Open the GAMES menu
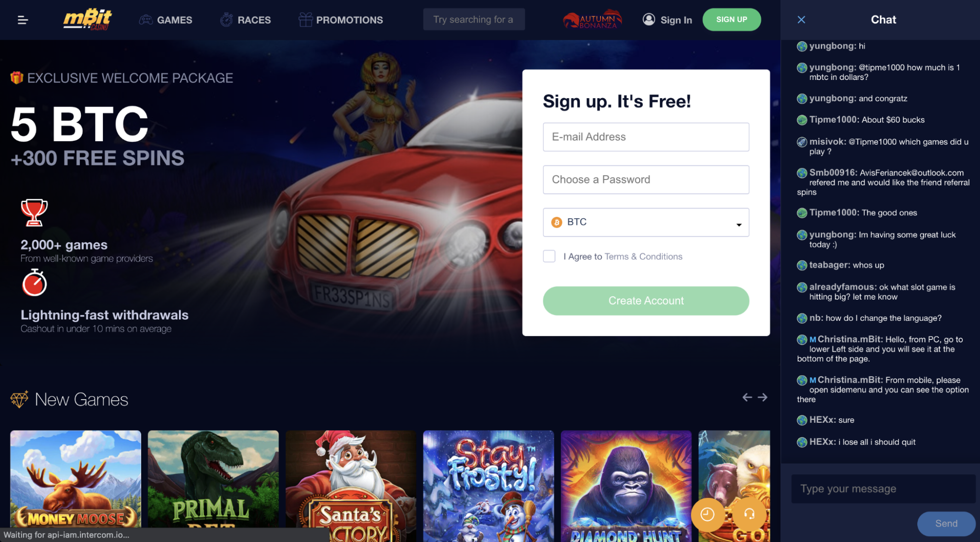Viewport: 980px width, 542px height. coord(166,20)
